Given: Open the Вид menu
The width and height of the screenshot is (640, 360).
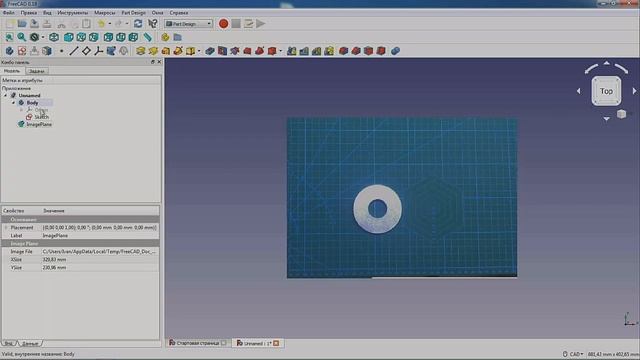Looking at the screenshot, I should coord(47,13).
